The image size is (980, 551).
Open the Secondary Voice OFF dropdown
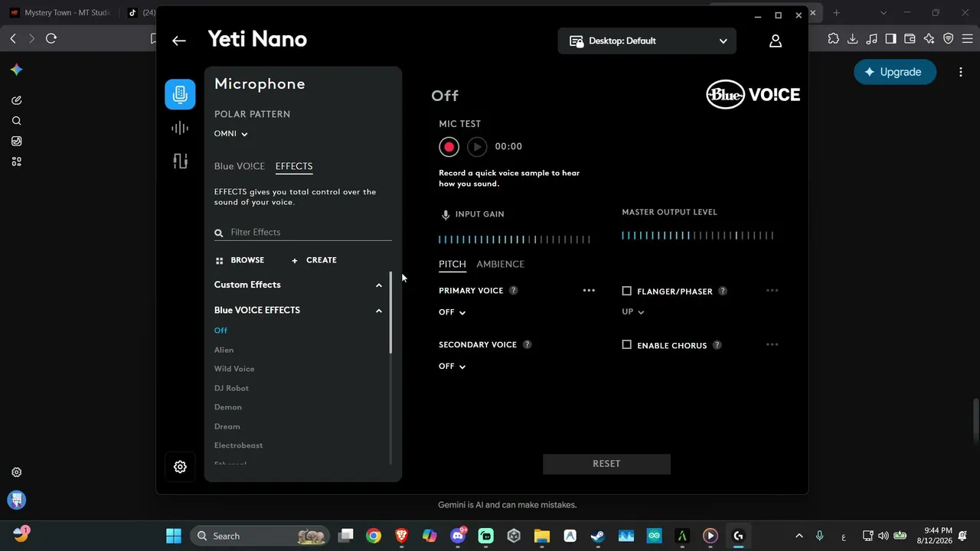[x=452, y=367]
